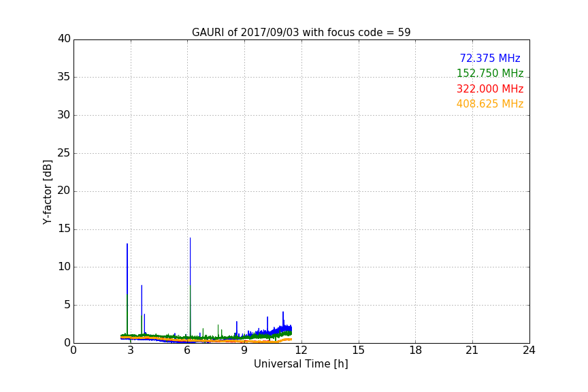Click y-axis tick label 25
The width and height of the screenshot is (588, 392).
[64, 153]
